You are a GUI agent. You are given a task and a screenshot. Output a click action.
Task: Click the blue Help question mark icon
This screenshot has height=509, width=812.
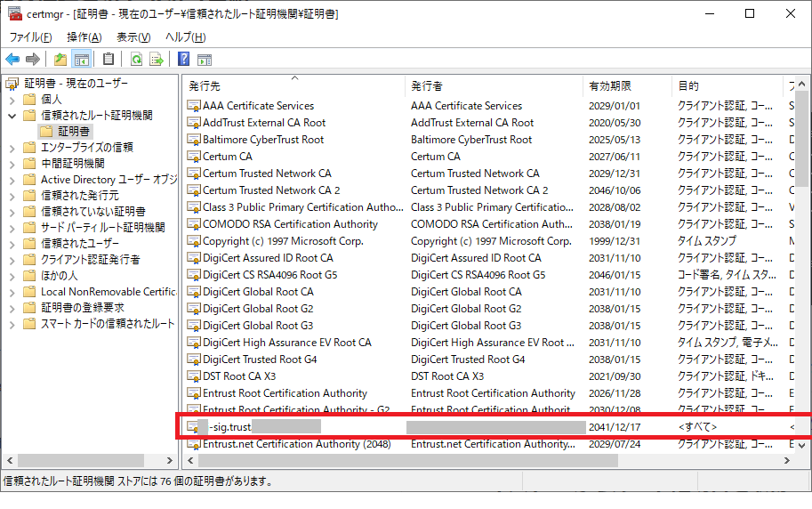(183, 59)
